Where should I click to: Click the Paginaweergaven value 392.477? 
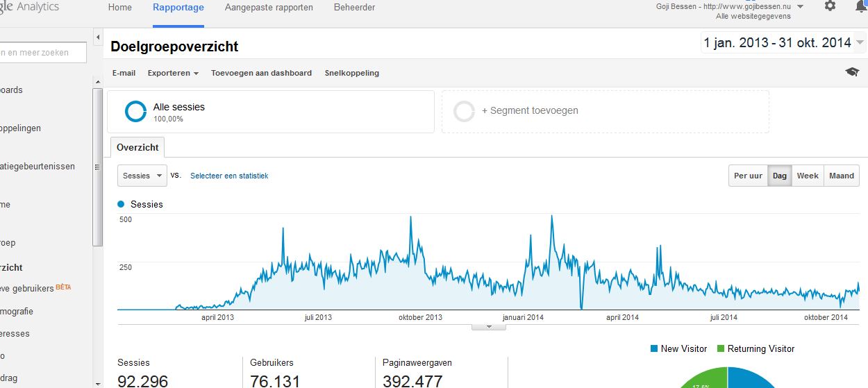tap(412, 381)
